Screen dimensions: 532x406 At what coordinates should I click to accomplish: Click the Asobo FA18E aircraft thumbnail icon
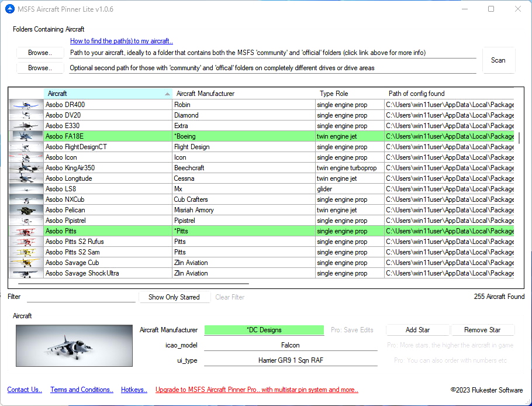pos(26,136)
